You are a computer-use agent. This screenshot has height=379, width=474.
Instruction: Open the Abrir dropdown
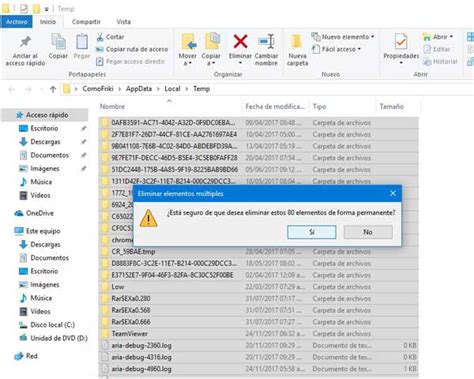(451, 37)
